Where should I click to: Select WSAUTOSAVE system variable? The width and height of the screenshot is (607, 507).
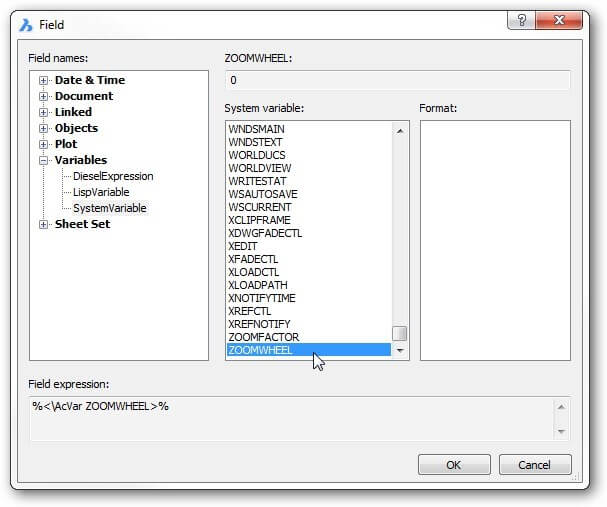point(309,194)
